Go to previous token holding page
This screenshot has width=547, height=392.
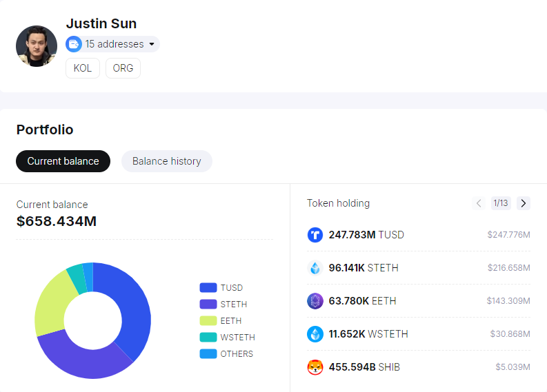click(479, 203)
